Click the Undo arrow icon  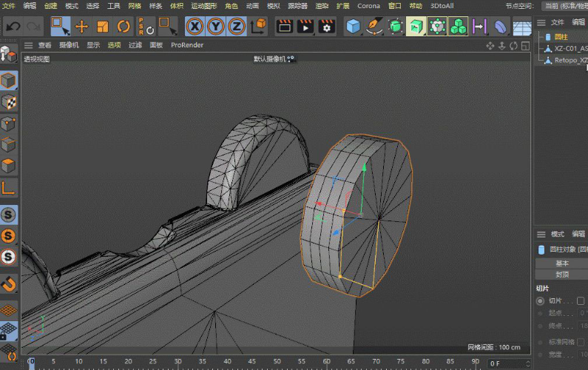(x=13, y=27)
